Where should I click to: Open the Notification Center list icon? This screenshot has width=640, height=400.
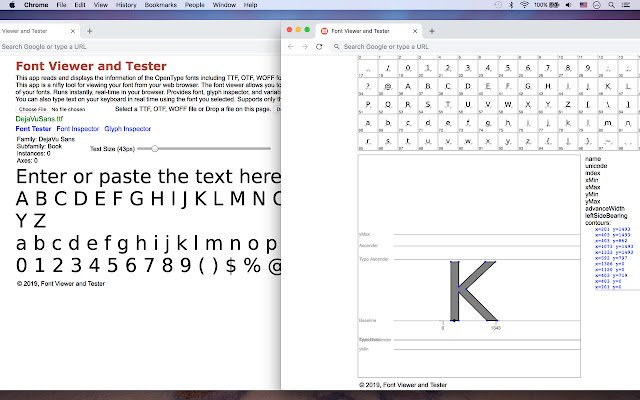(x=626, y=5)
